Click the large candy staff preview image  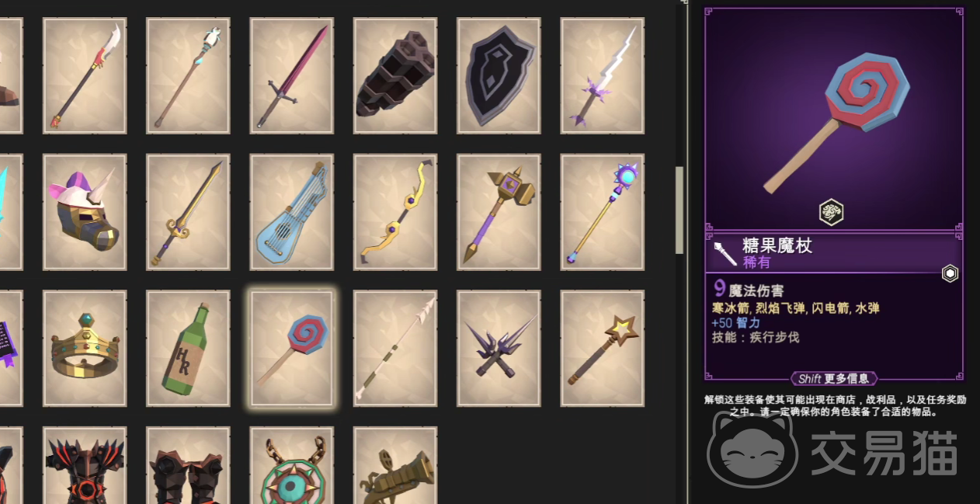pos(833,119)
